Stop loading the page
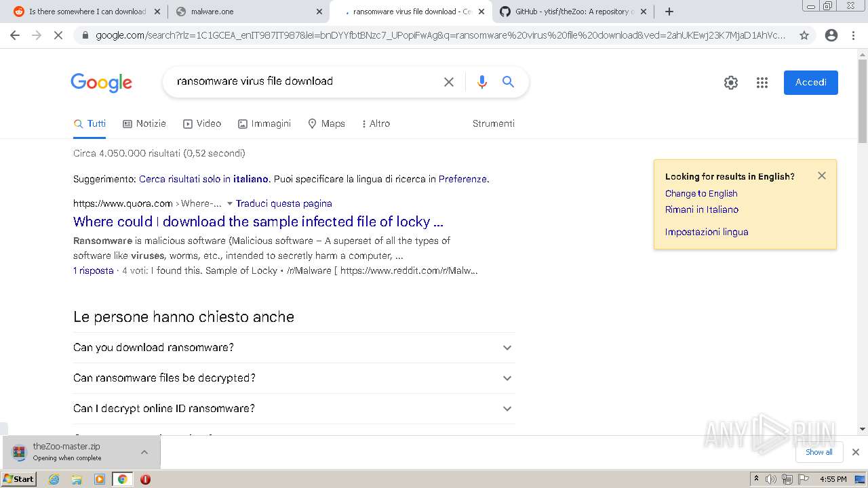The height and width of the screenshot is (488, 868). [58, 35]
